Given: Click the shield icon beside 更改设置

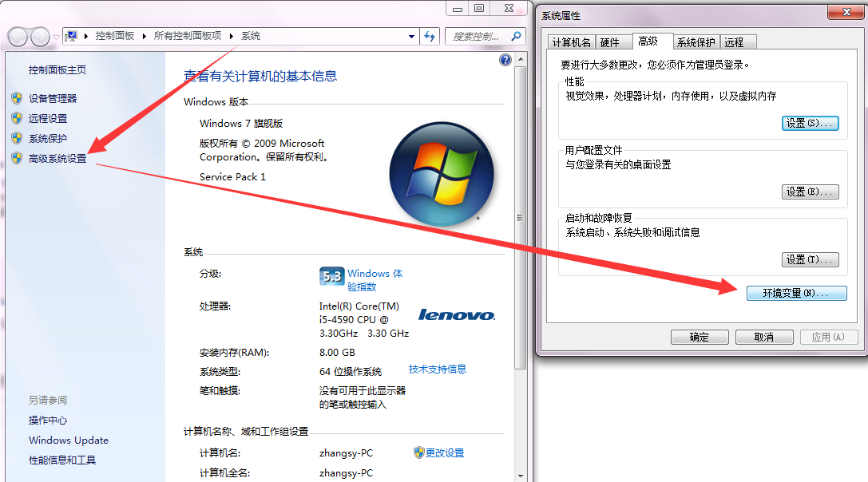Looking at the screenshot, I should tap(418, 452).
